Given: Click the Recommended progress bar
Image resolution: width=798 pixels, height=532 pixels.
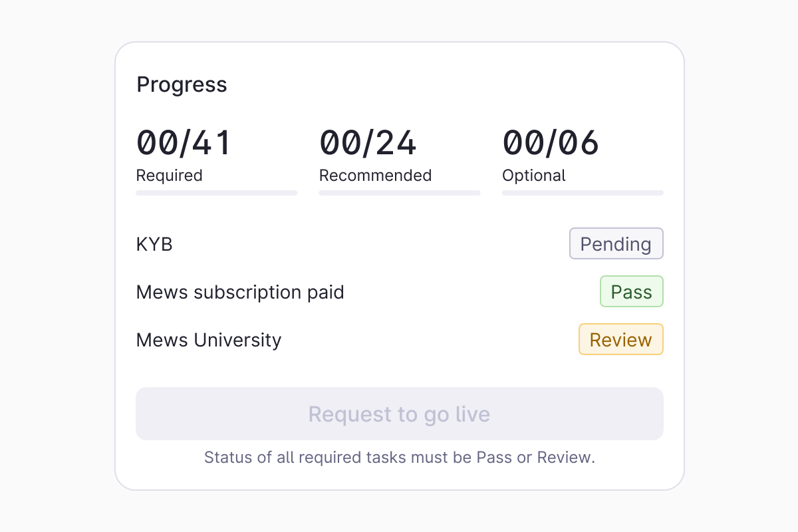Looking at the screenshot, I should point(399,193).
